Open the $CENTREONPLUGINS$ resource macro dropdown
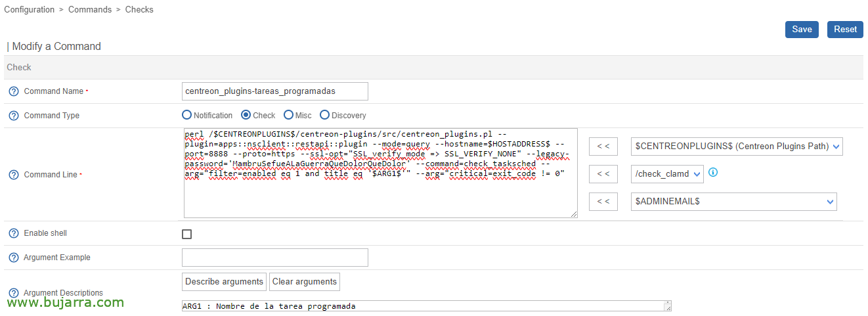This screenshot has width=868, height=316. [737, 147]
